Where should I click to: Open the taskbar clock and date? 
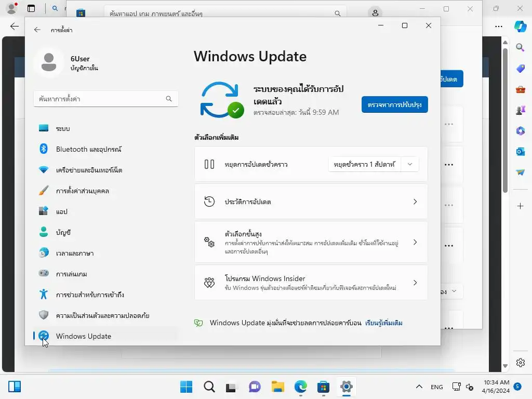pos(496,387)
